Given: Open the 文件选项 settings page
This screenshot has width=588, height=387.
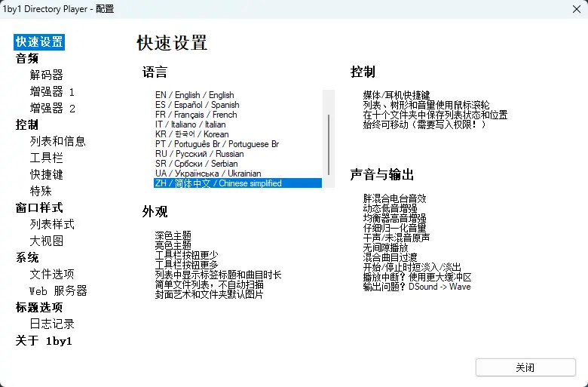Looking at the screenshot, I should (x=52, y=274).
